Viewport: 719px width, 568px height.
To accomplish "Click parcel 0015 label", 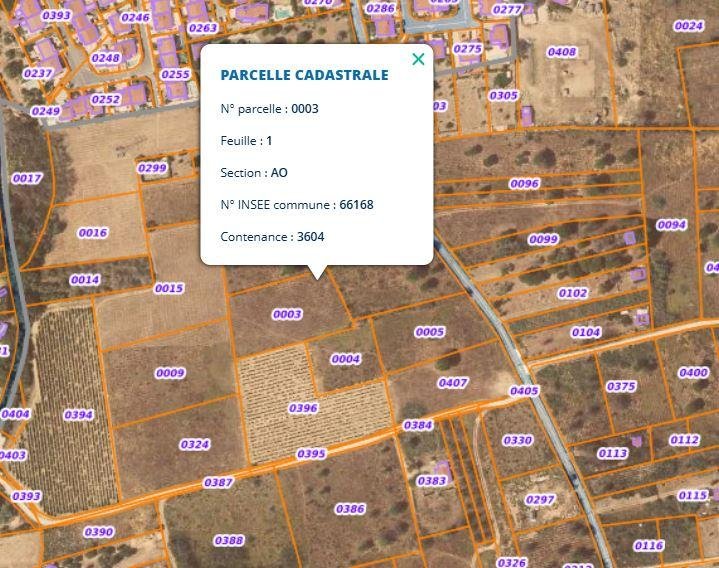I will (x=169, y=289).
